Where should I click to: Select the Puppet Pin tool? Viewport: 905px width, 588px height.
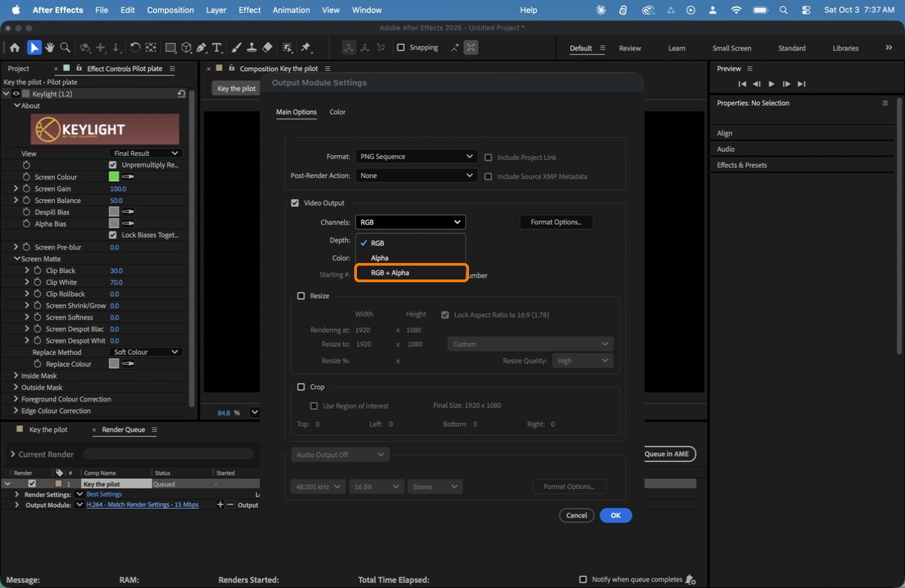[x=305, y=47]
